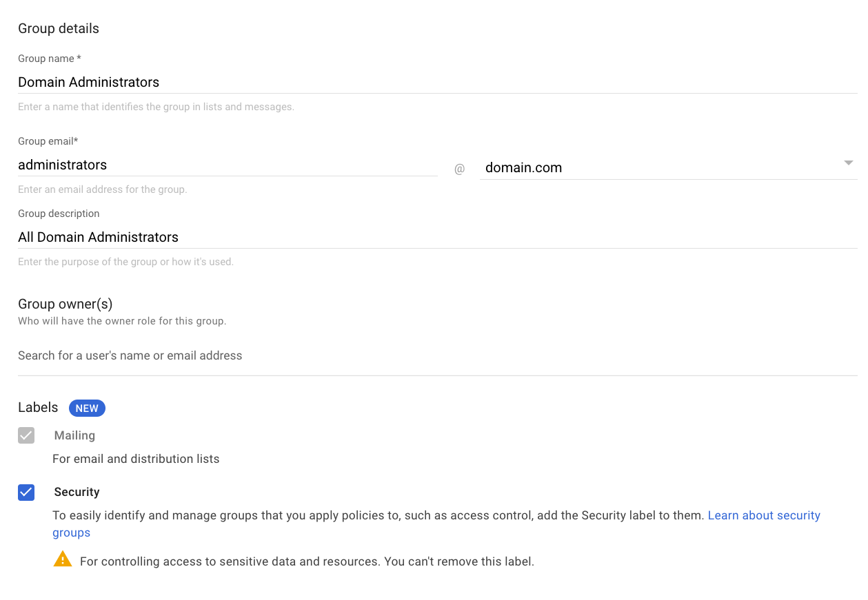
Task: Click the 'You can't remove this label' warning text
Action: click(307, 561)
